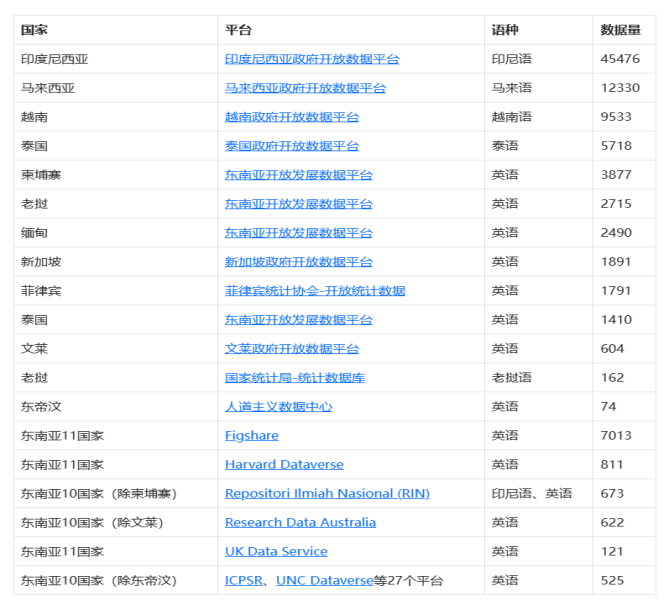Visit the 泰国政府开放数据平台 link
Image resolution: width=670 pixels, height=605 pixels.
[x=292, y=146]
